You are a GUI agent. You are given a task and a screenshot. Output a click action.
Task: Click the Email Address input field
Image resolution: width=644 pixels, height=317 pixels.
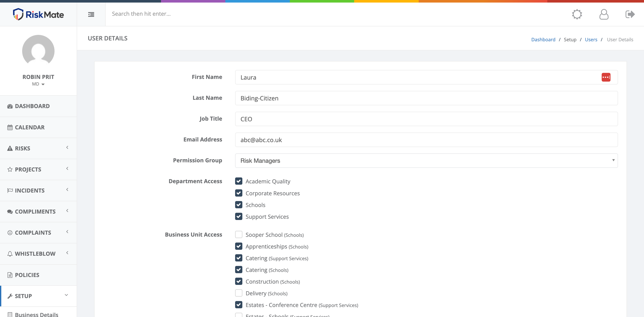426,140
